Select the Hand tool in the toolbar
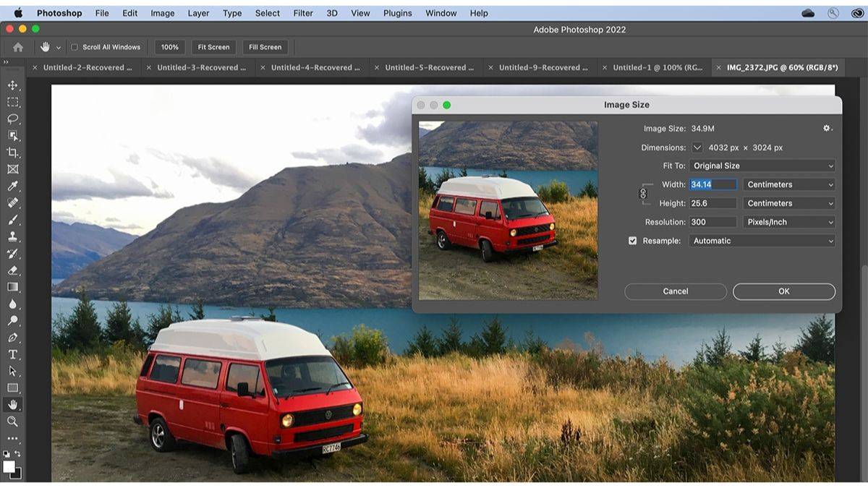This screenshot has height=488, width=868. pos(13,405)
